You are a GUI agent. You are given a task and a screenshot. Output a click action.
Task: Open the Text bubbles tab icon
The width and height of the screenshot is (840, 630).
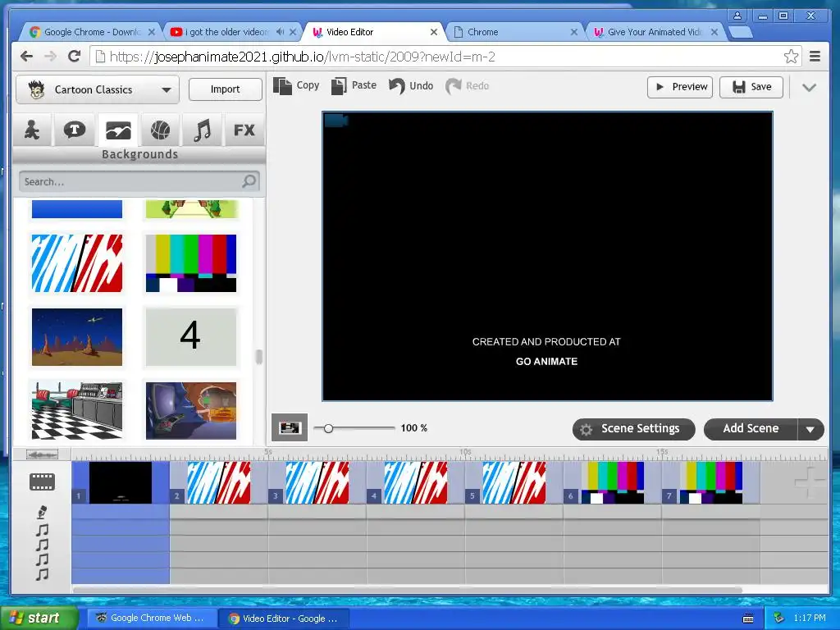tap(75, 130)
